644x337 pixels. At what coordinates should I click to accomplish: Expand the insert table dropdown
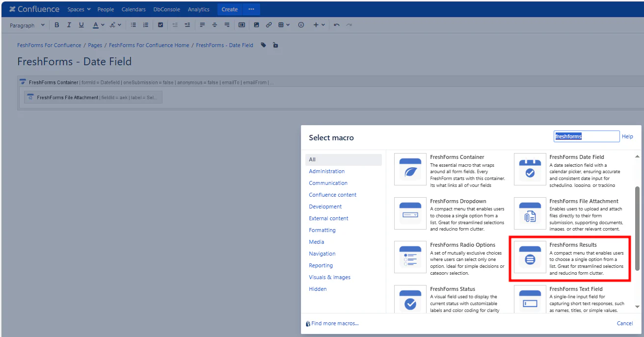pos(284,25)
